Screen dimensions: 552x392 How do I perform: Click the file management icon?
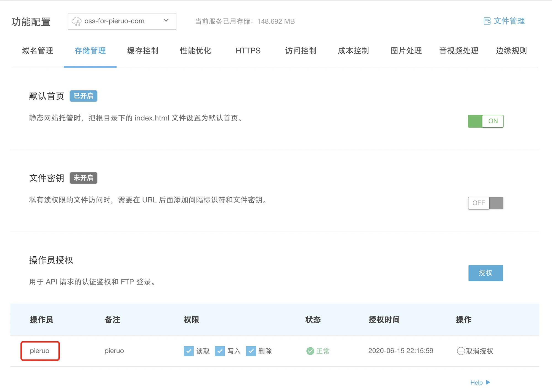click(487, 21)
